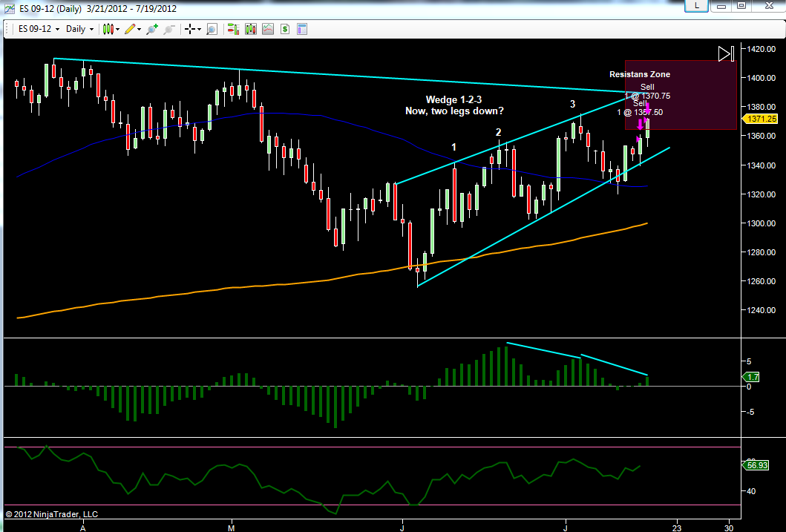Image resolution: width=786 pixels, height=532 pixels.
Task: Open the data series candlestick icon
Action: tap(250, 29)
